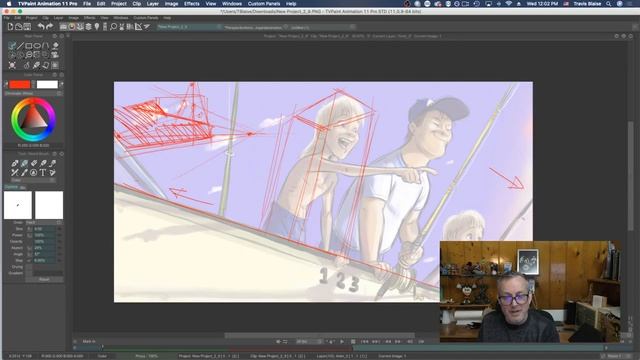Click the ruler triangle guides icon in toolbar
This screenshot has height=360, width=640.
(x=138, y=27)
